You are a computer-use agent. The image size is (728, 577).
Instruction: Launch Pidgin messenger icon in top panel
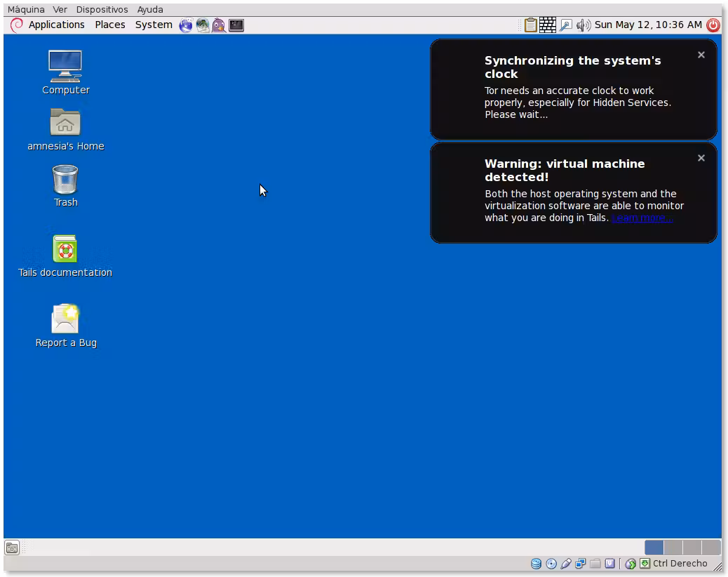(219, 25)
